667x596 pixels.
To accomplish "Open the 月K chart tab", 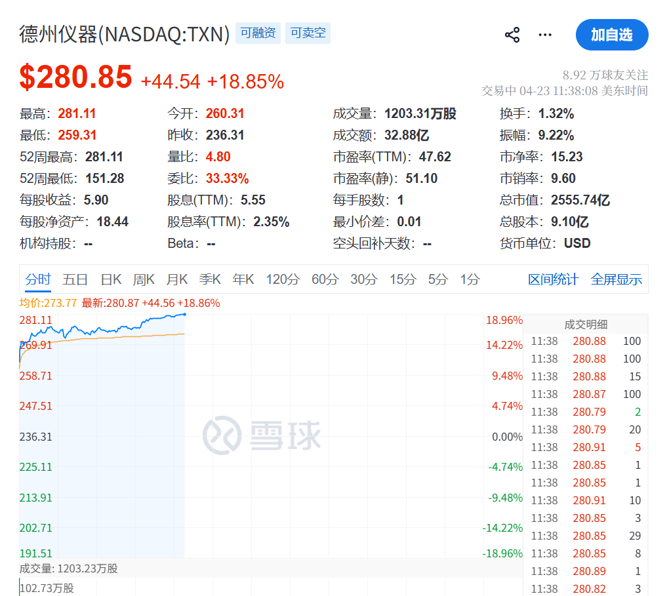I will pos(177,280).
